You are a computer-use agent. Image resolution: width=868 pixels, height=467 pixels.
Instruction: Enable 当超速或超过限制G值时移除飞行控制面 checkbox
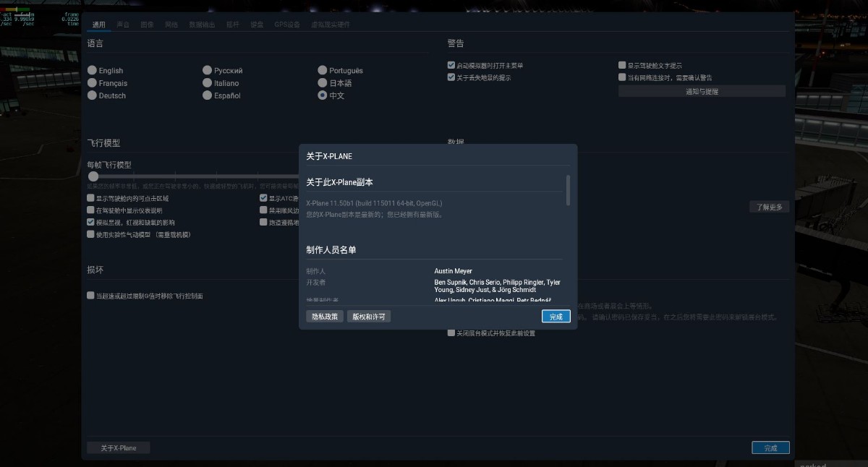tap(90, 295)
